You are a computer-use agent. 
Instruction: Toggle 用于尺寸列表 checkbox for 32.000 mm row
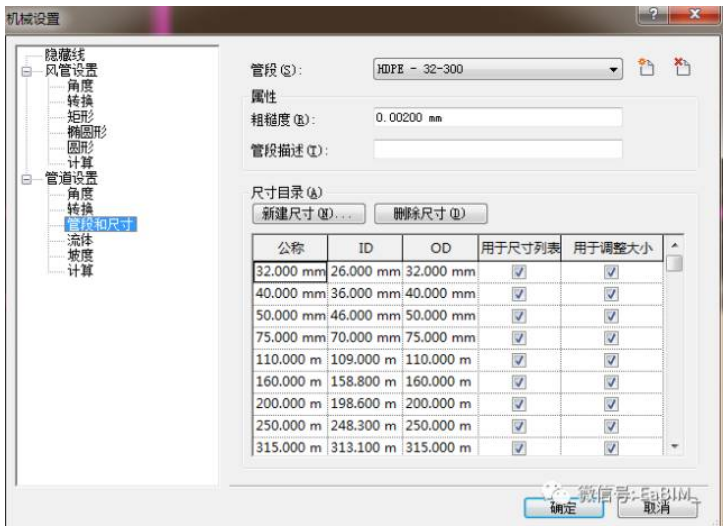(x=519, y=272)
